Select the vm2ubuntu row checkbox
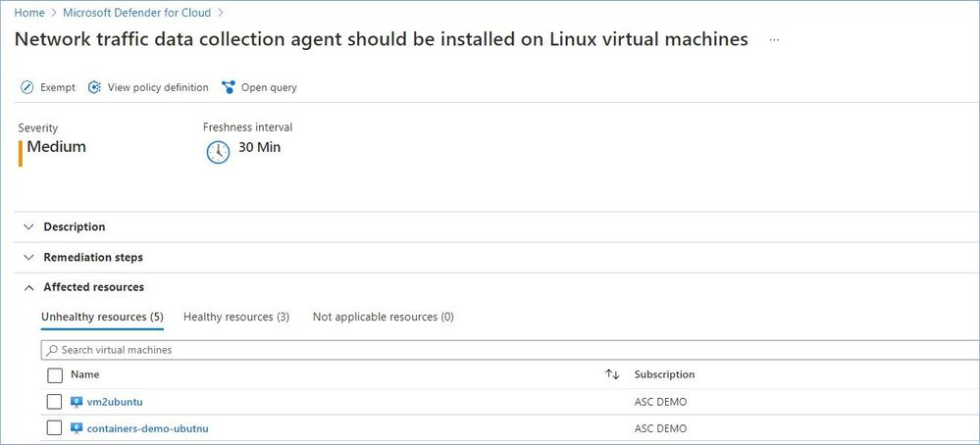Screen dimensions: 980x445 pos(54,401)
